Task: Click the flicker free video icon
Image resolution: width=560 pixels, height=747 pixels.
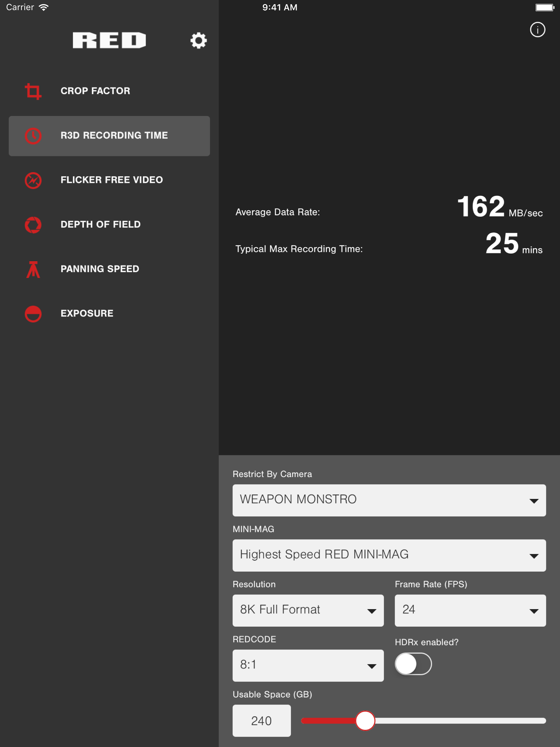Action: pyautogui.click(x=33, y=180)
